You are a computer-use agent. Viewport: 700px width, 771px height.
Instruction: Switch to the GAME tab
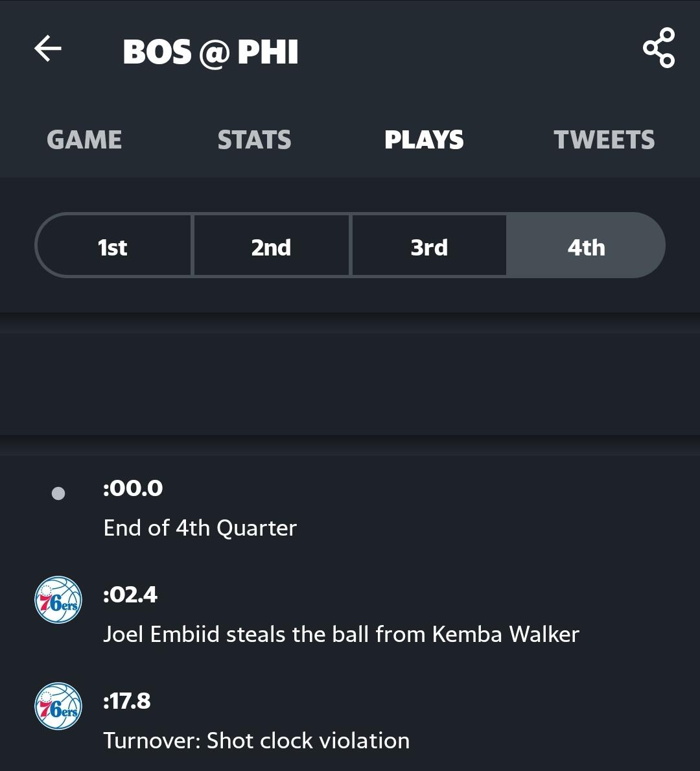[84, 139]
